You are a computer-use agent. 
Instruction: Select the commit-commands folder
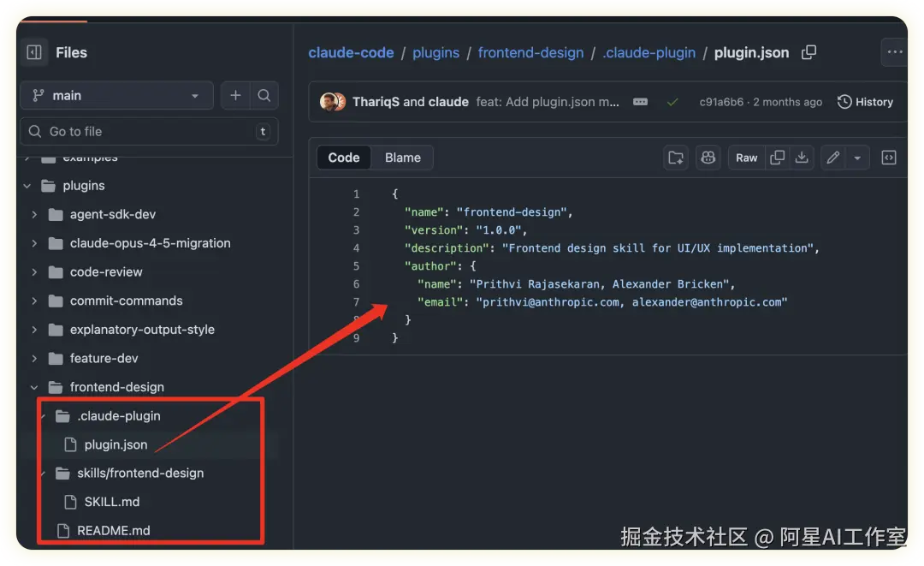pos(126,301)
